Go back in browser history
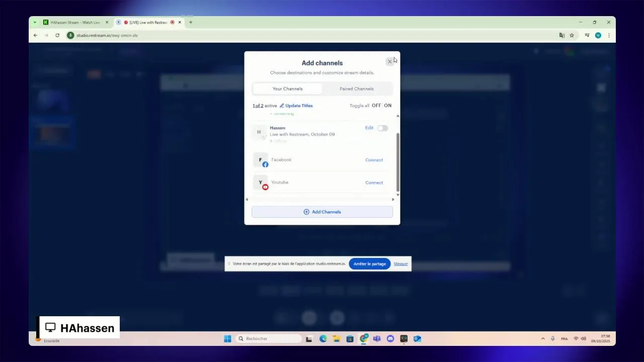 tap(35, 35)
